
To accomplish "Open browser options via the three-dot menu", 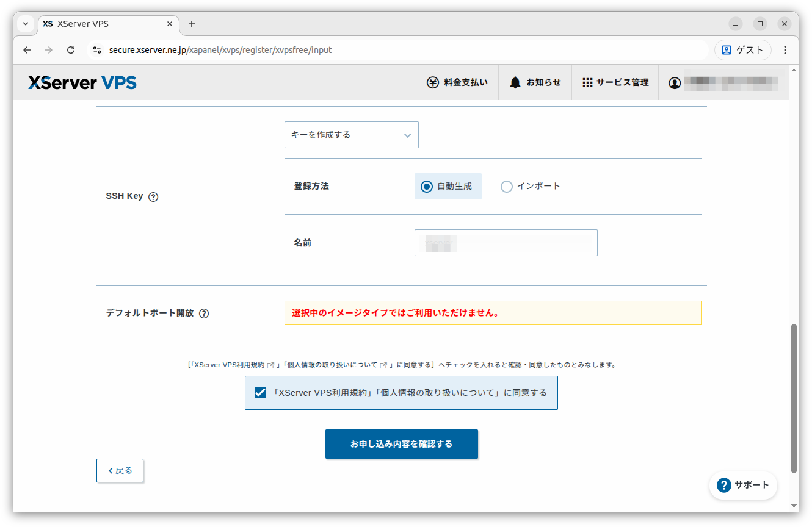I will click(x=785, y=50).
